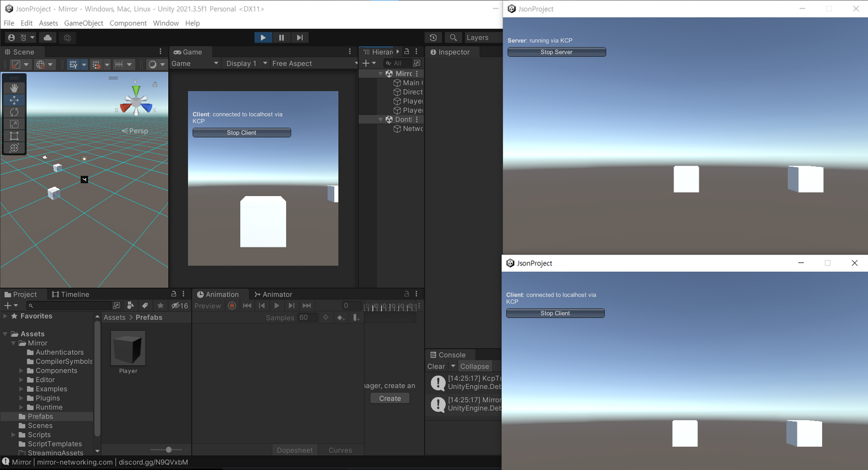The image size is (868, 470).
Task: Click Stop Client in the Game view
Action: (241, 132)
